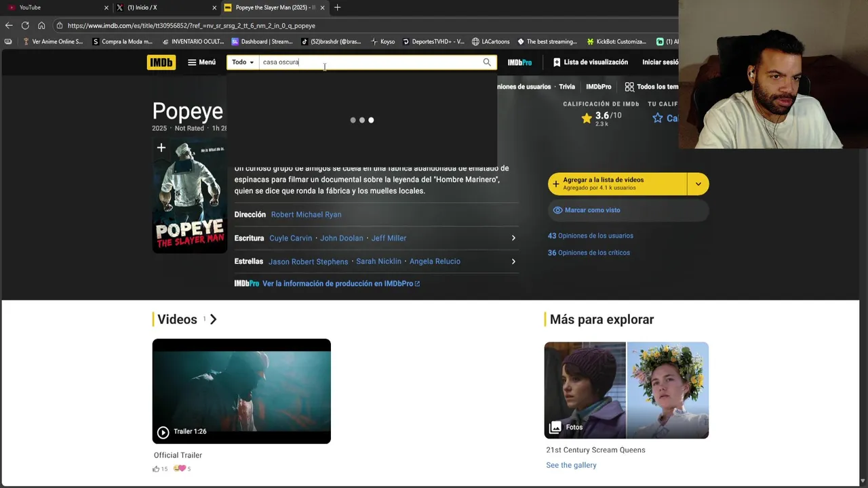Close the YouTube tab
This screenshot has width=868, height=488.
[106, 7]
